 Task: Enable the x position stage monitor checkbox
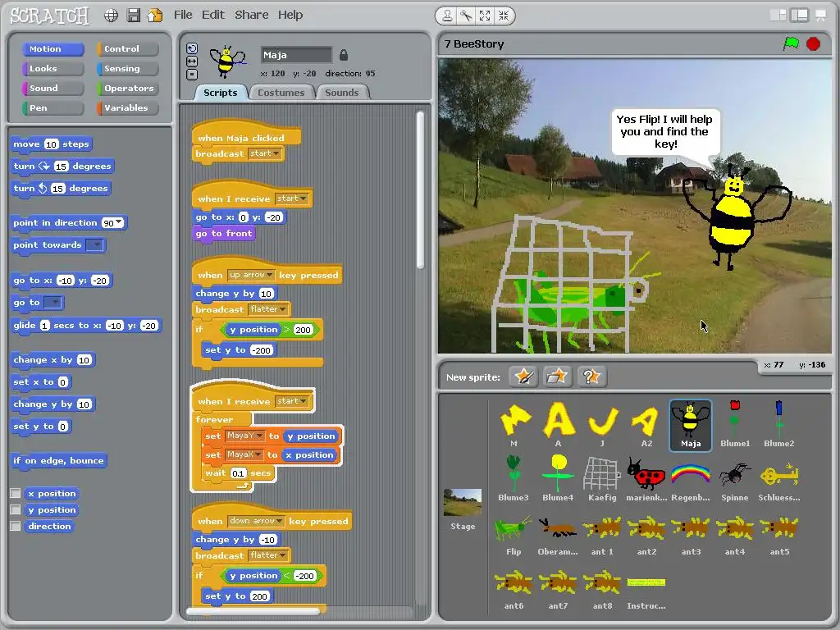16,493
